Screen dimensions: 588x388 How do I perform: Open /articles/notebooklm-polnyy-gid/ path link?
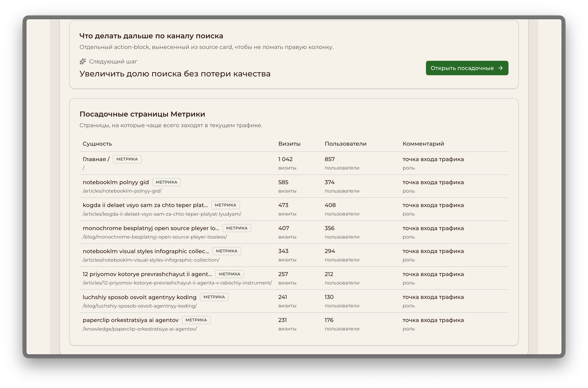(122, 191)
